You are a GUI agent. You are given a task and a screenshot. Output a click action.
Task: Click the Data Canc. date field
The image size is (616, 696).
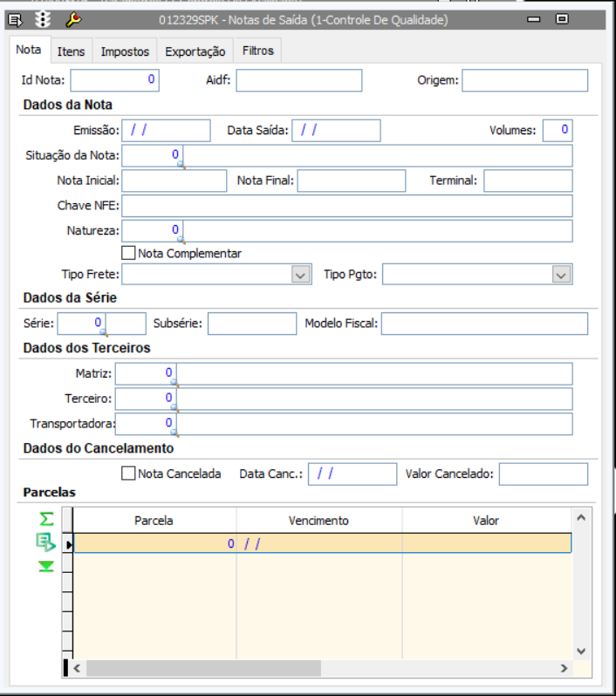coord(352,474)
